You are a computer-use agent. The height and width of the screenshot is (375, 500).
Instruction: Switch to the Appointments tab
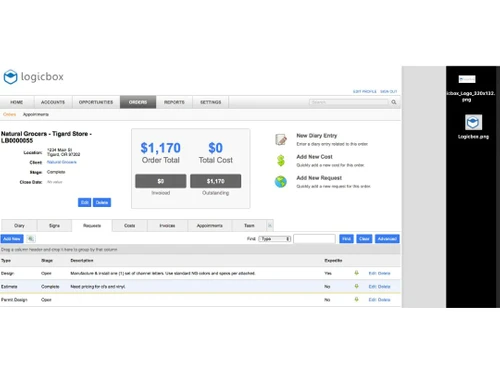click(x=210, y=226)
